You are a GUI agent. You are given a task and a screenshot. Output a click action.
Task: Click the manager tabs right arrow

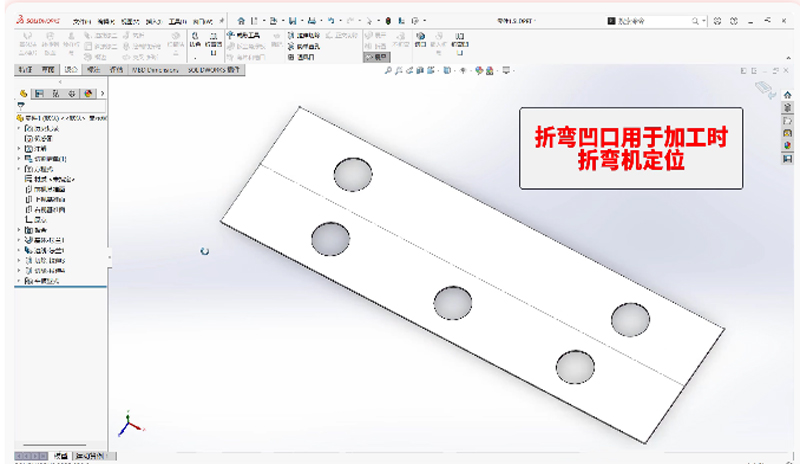click(102, 93)
